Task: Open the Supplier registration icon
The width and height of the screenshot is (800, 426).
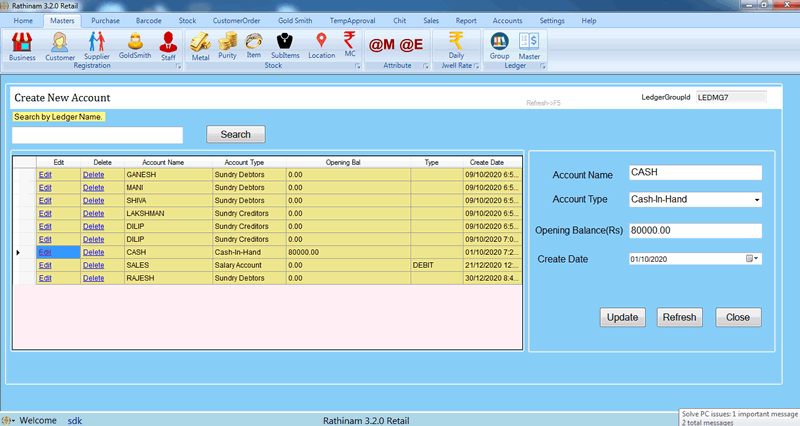Action: (96, 46)
